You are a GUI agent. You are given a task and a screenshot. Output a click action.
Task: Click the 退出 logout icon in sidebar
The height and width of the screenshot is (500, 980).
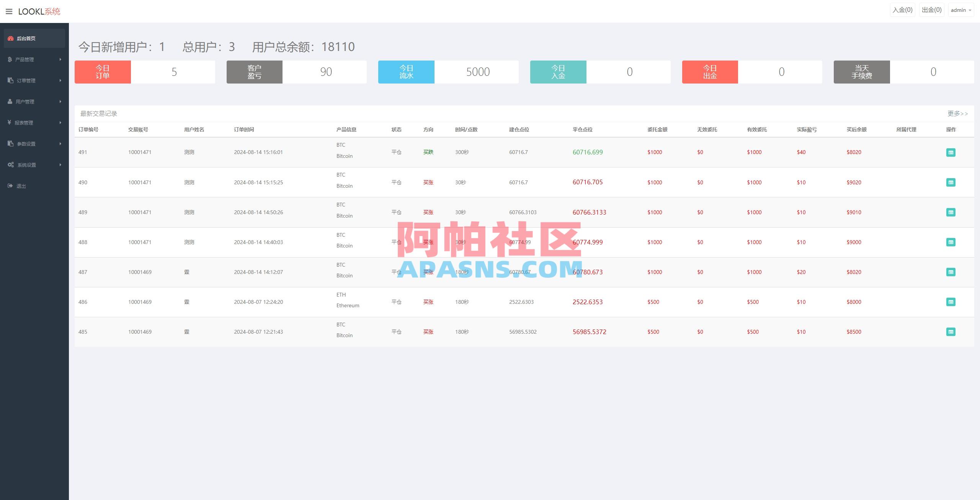click(10, 186)
